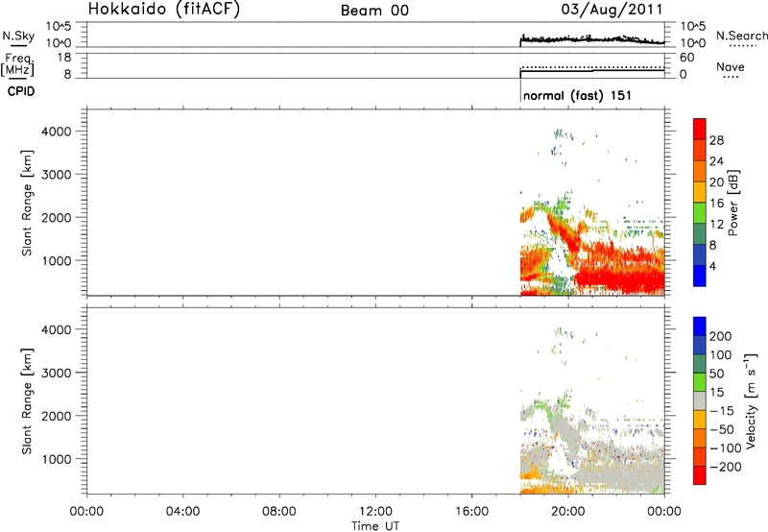Pick the Power colorbar segment between 16 and 20
The width and height of the screenshot is (768, 532).
(700, 192)
